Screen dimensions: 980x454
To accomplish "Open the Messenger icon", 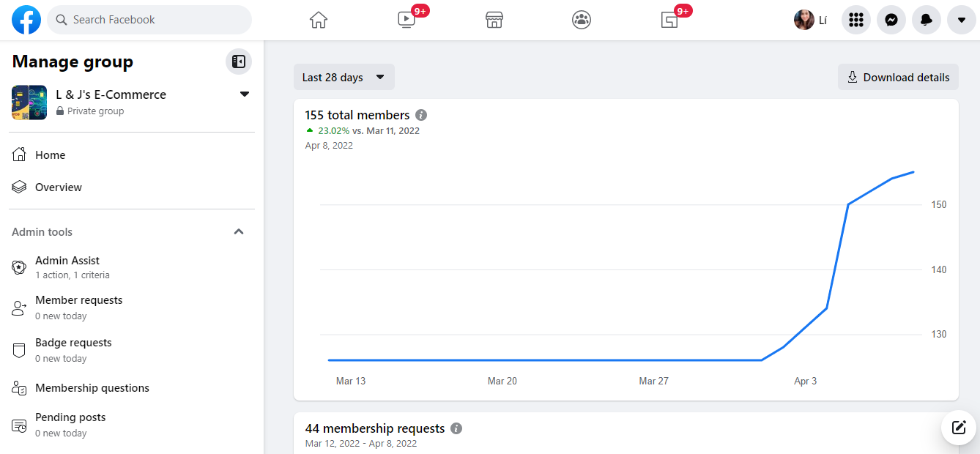I will pyautogui.click(x=891, y=20).
